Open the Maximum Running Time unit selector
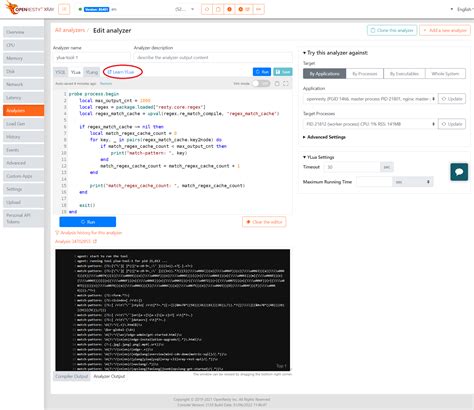Viewport: 474px width, 410px height. (x=413, y=182)
